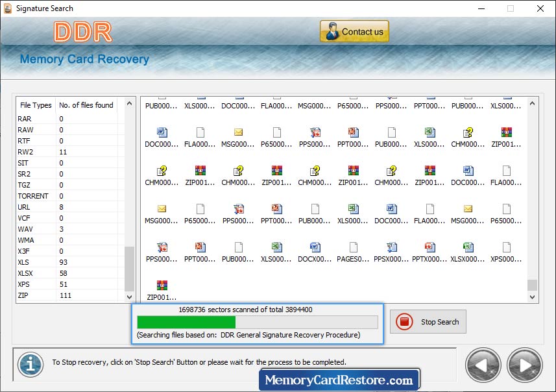The width and height of the screenshot is (556, 392).
Task: Select the ZIP001 WinRAR archive icon
Action: pyautogui.click(x=161, y=286)
